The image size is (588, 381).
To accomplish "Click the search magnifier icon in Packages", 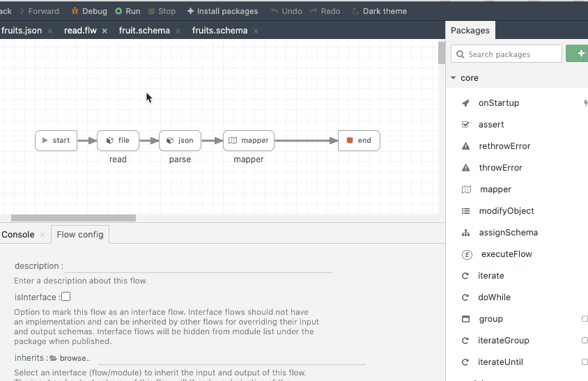I will click(x=460, y=54).
